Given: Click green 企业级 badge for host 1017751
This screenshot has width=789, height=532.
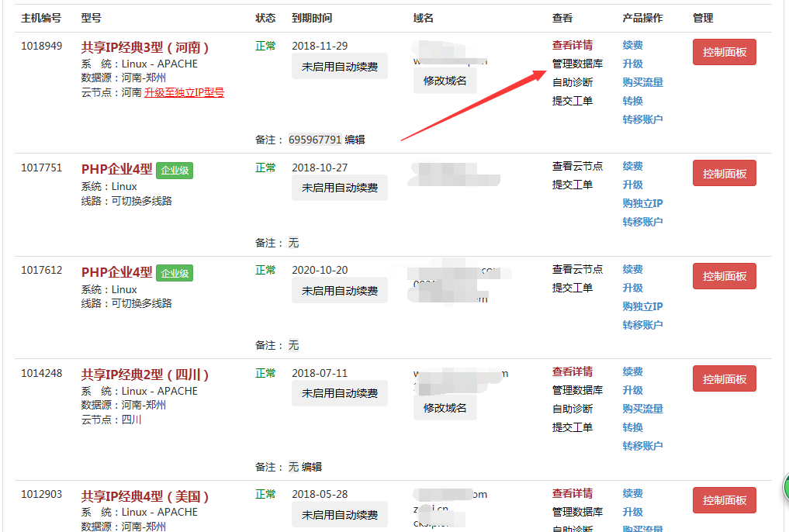Looking at the screenshot, I should click(x=175, y=171).
